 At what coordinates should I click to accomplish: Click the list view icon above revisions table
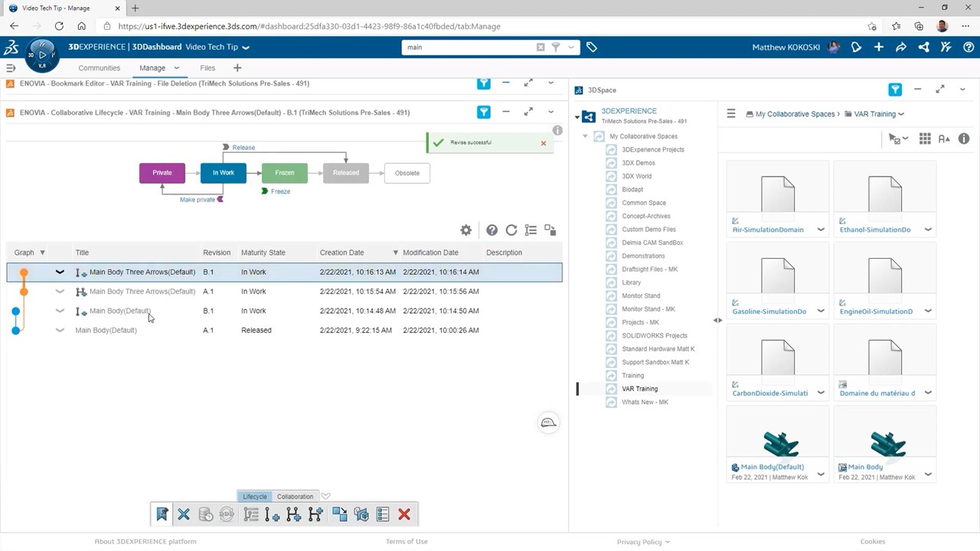(531, 230)
